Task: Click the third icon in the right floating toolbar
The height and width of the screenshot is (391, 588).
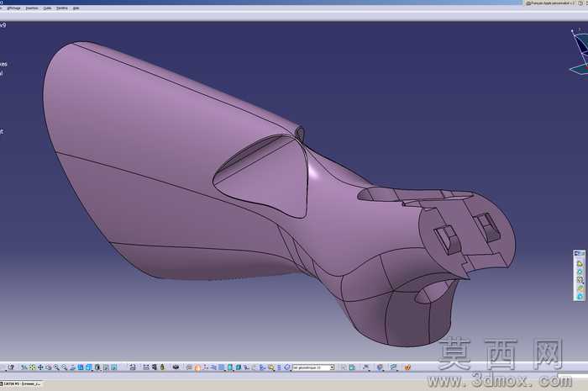Action: [x=580, y=279]
